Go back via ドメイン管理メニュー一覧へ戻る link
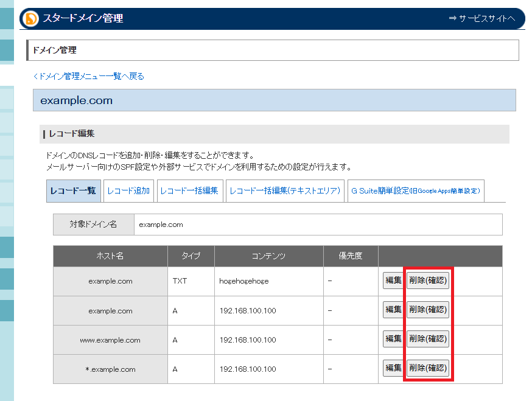 click(88, 76)
